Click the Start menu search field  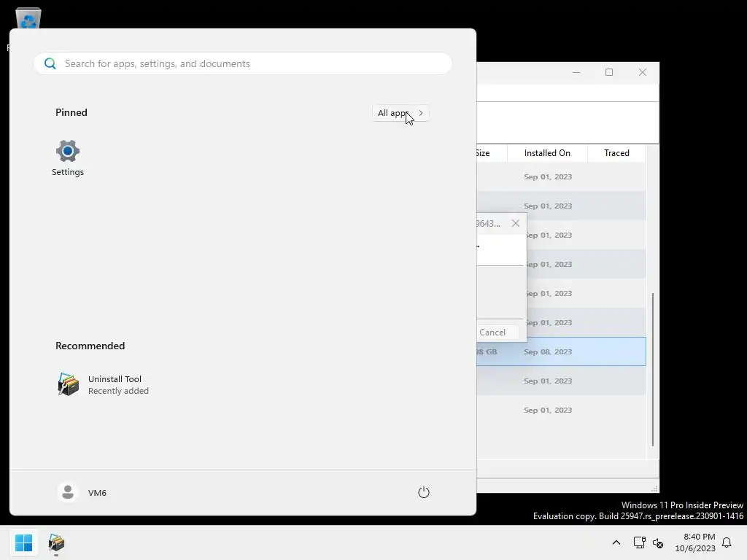pyautogui.click(x=242, y=64)
